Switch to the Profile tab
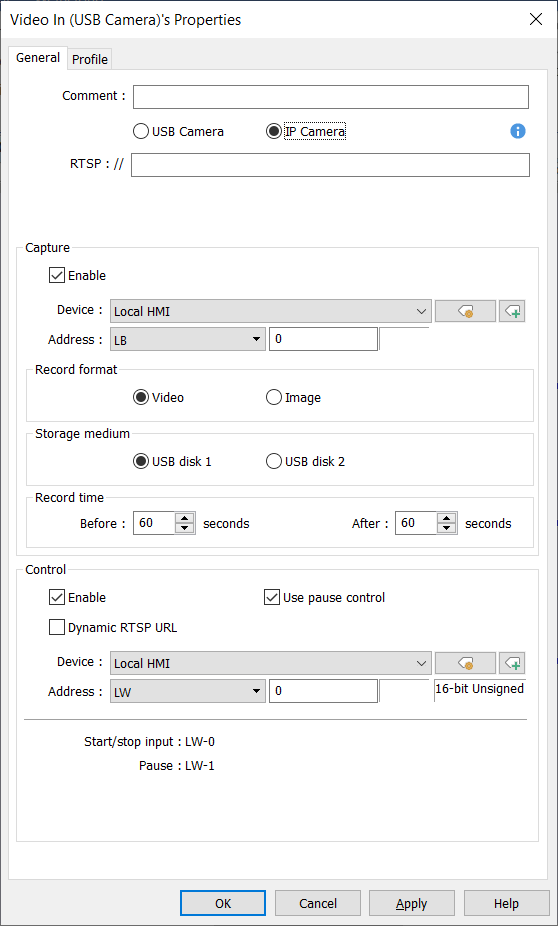This screenshot has width=558, height=926. coord(90,60)
